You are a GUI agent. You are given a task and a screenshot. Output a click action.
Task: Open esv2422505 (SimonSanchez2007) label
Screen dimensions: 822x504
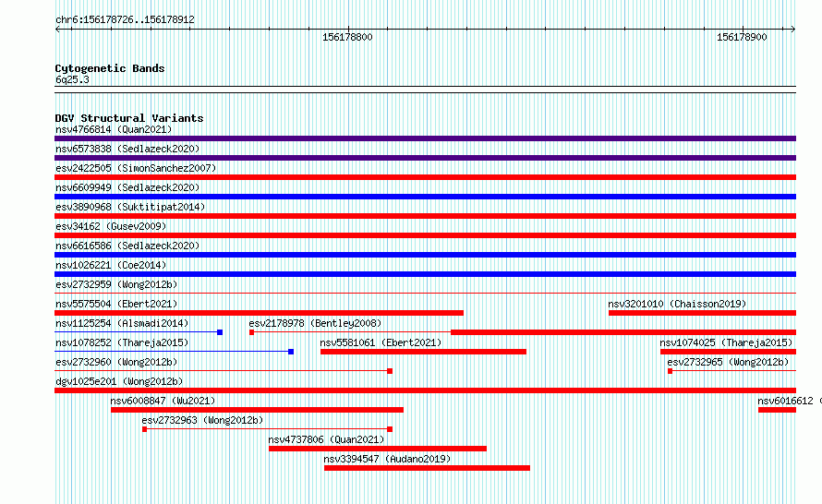pyautogui.click(x=136, y=168)
